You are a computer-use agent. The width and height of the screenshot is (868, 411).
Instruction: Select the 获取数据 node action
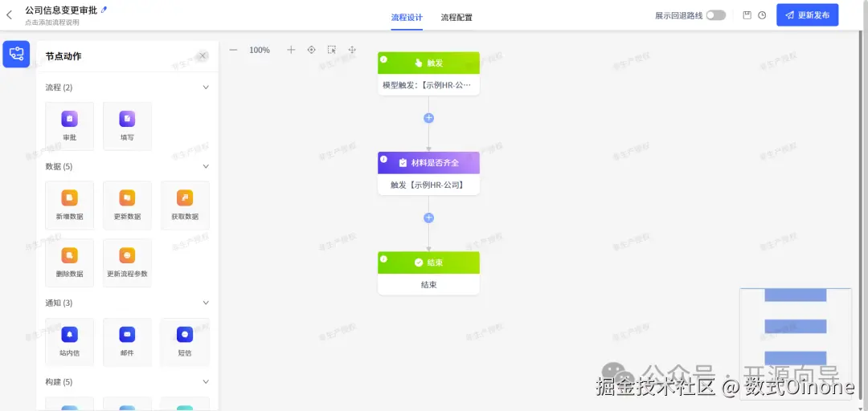185,205
